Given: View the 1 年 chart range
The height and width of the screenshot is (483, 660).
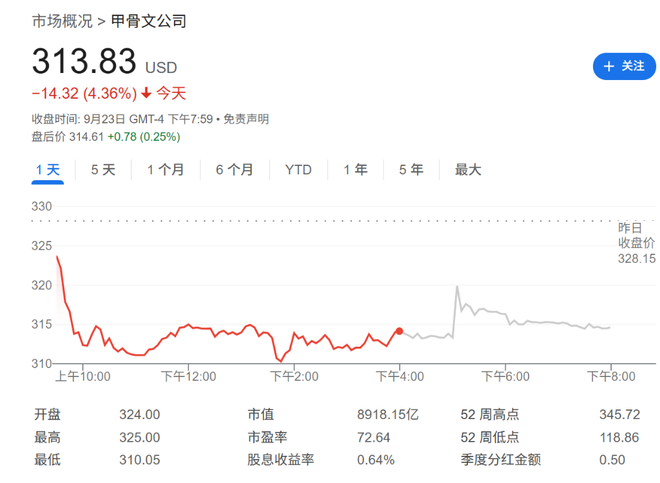Looking at the screenshot, I should [355, 170].
